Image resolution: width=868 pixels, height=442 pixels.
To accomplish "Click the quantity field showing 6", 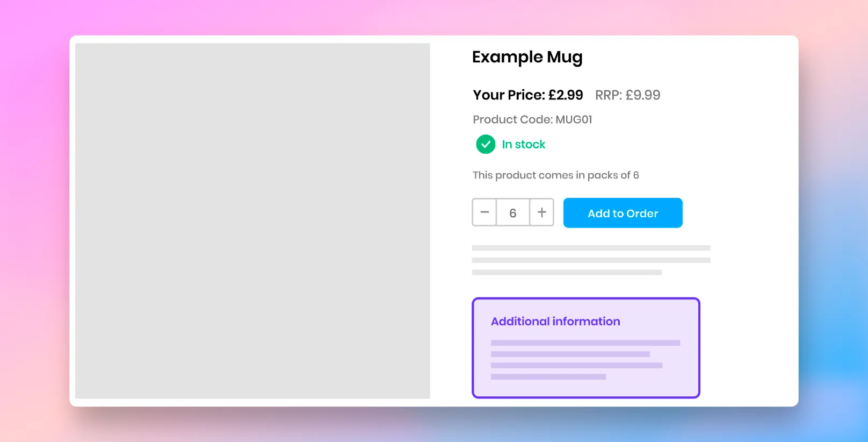I will tap(513, 212).
